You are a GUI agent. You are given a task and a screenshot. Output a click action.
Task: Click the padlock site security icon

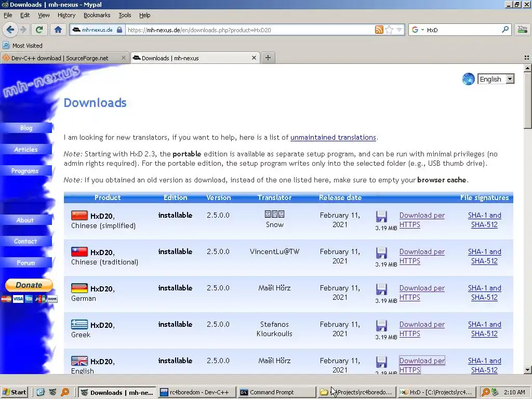point(119,30)
